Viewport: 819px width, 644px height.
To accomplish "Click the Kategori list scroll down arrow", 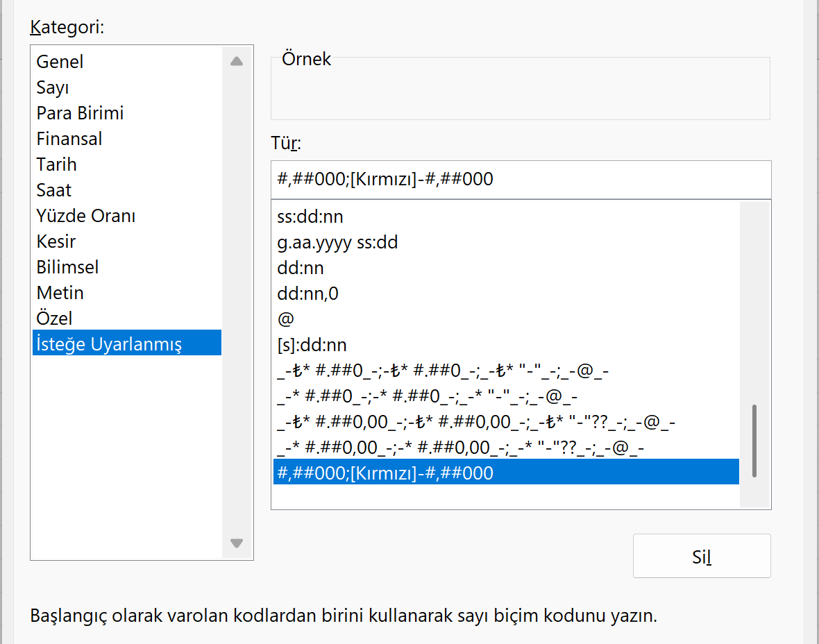I will (237, 543).
